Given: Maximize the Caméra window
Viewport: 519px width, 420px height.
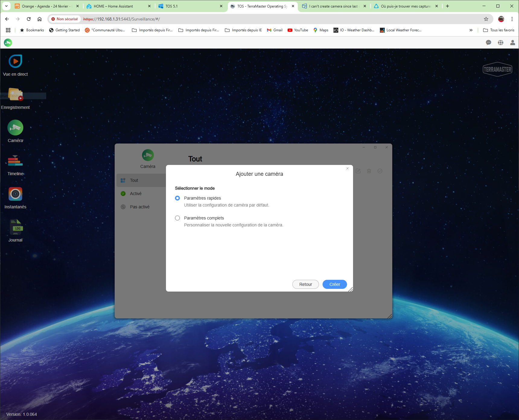Looking at the screenshot, I should [x=375, y=147].
